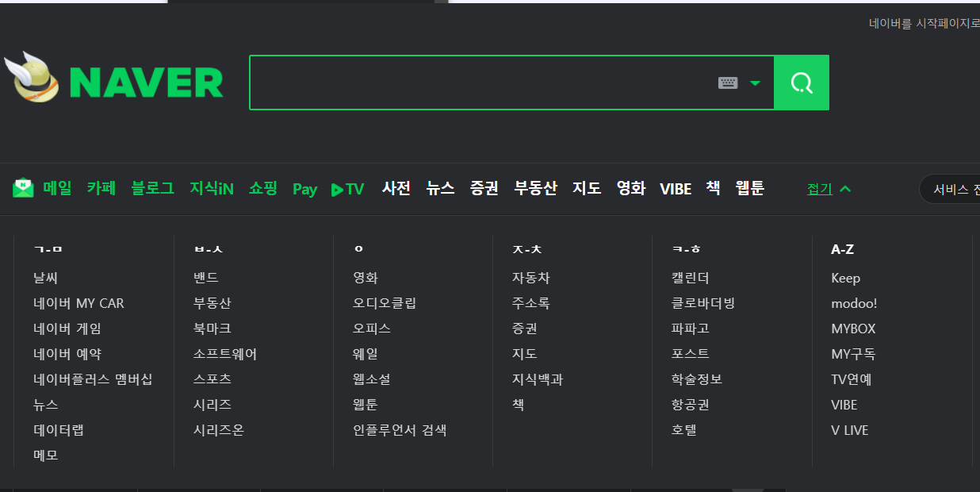
Task: Open VIBE in the top menu bar
Action: 676,189
